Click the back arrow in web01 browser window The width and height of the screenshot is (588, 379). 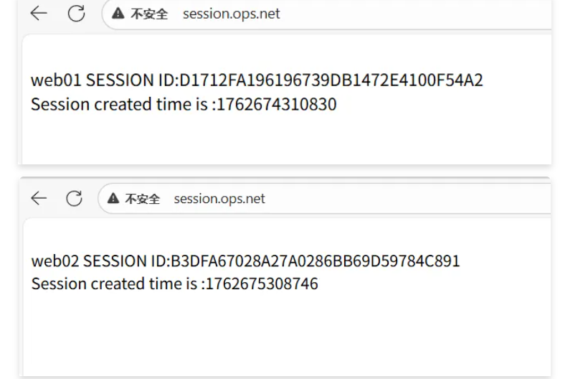click(39, 13)
